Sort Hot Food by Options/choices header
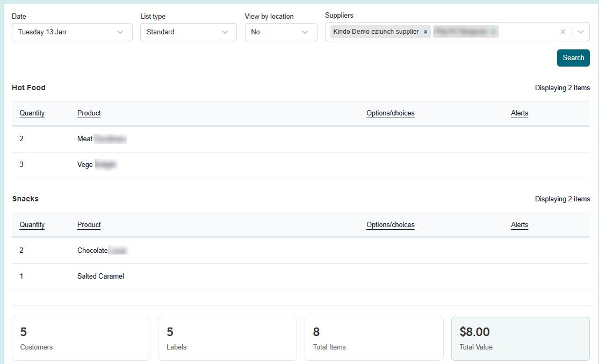The height and width of the screenshot is (364, 599). [390, 113]
